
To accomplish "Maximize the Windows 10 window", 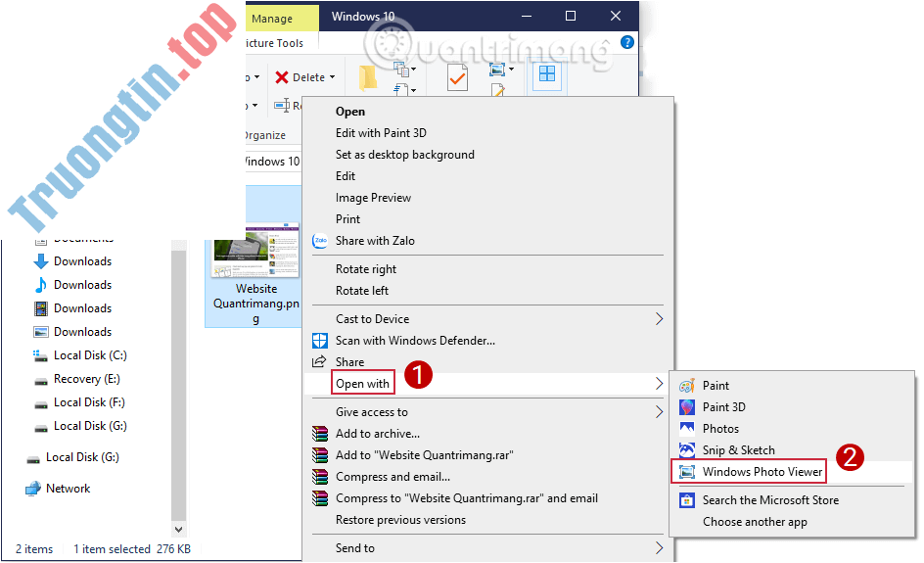I will [571, 16].
